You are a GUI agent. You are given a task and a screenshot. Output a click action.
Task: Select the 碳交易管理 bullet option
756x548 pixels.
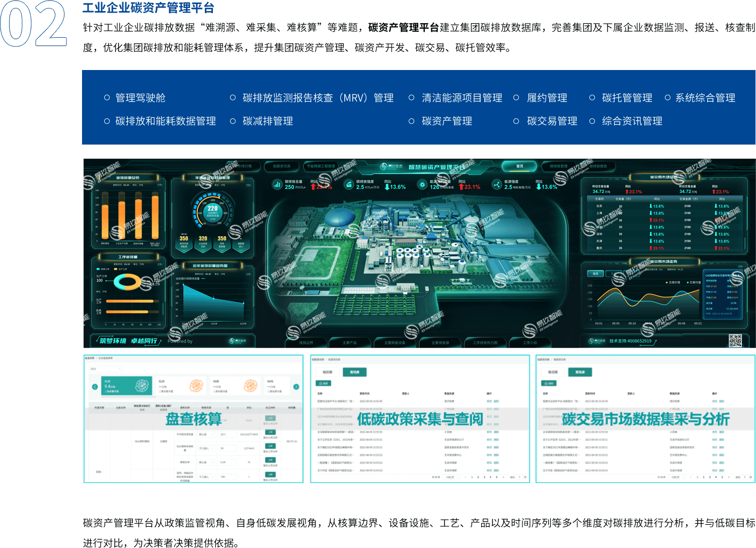coord(516,121)
